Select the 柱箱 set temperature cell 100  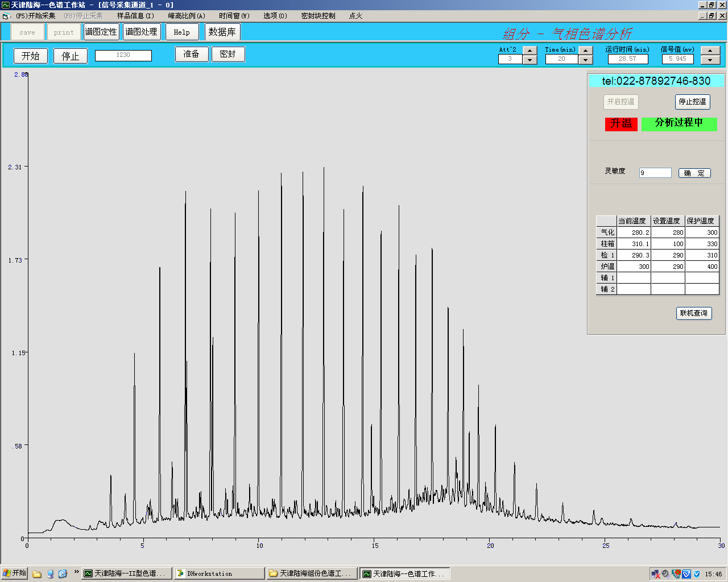tap(668, 244)
